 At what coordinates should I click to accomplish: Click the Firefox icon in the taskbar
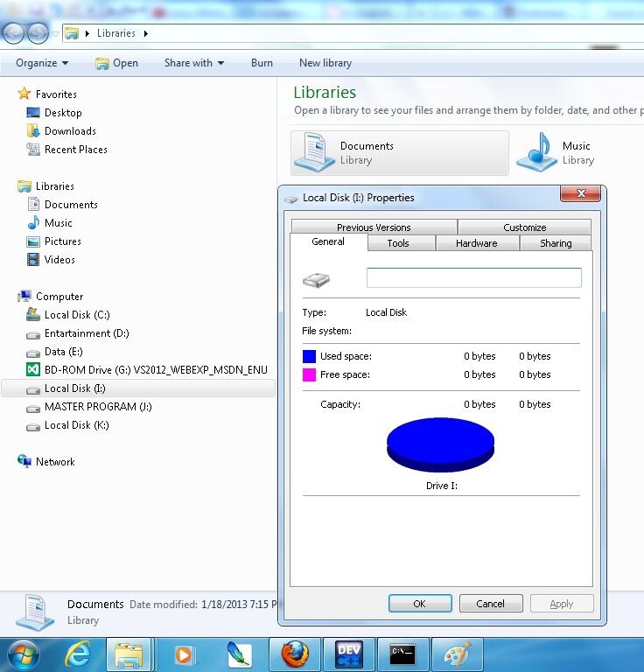pos(295,654)
